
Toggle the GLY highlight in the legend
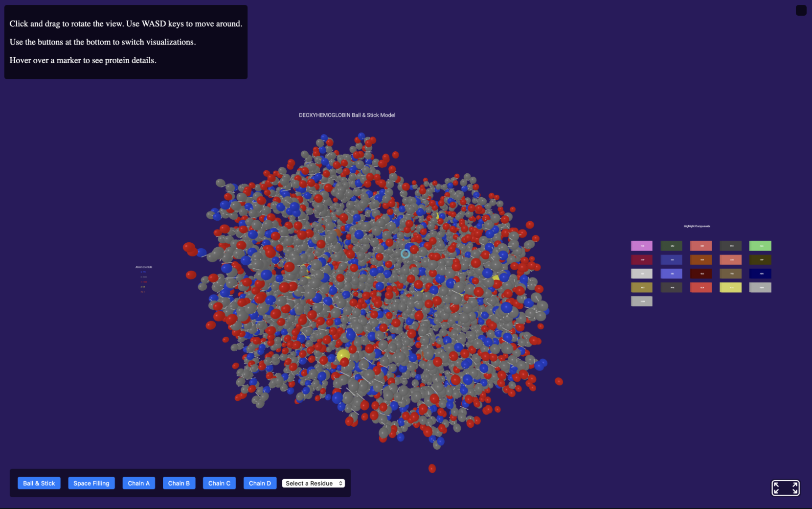click(x=642, y=273)
